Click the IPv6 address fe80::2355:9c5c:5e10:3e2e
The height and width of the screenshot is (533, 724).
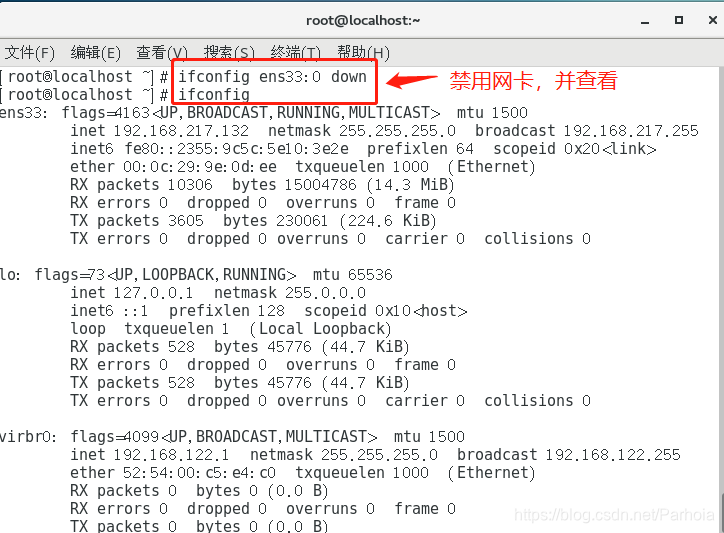(236, 149)
